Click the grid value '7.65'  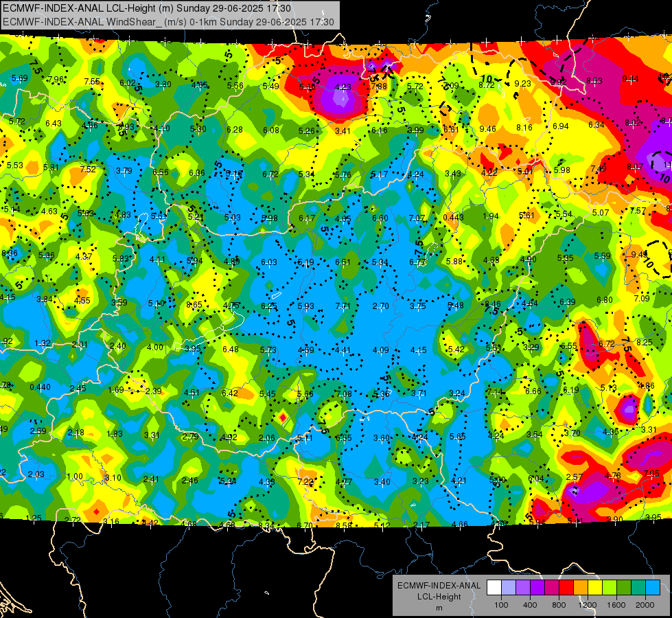point(651,474)
